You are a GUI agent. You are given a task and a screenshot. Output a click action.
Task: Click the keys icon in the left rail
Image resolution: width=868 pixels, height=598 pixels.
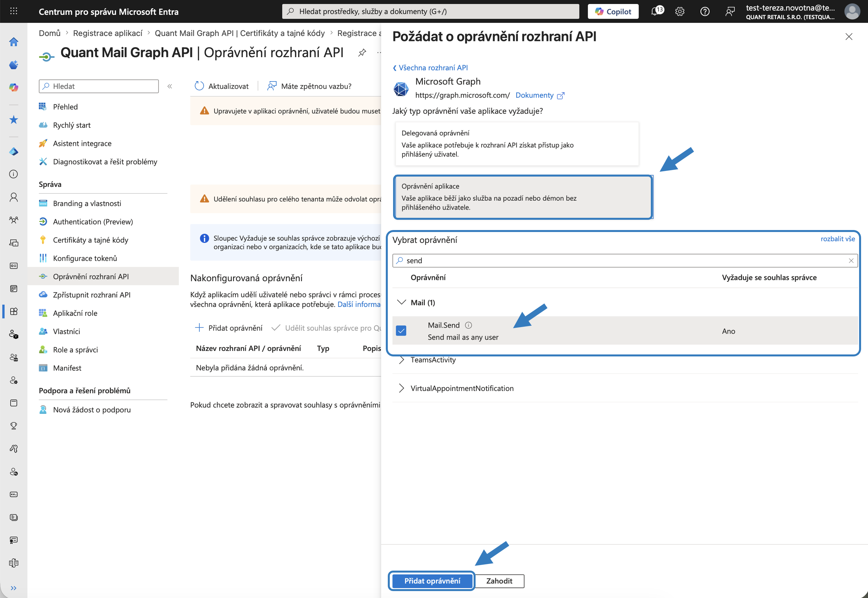coord(14,448)
